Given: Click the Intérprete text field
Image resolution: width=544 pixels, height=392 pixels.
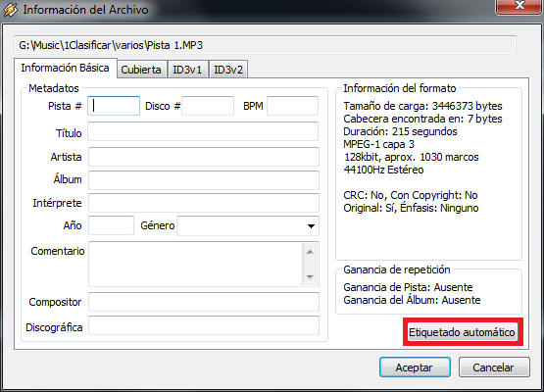Looking at the screenshot, I should (204, 203).
